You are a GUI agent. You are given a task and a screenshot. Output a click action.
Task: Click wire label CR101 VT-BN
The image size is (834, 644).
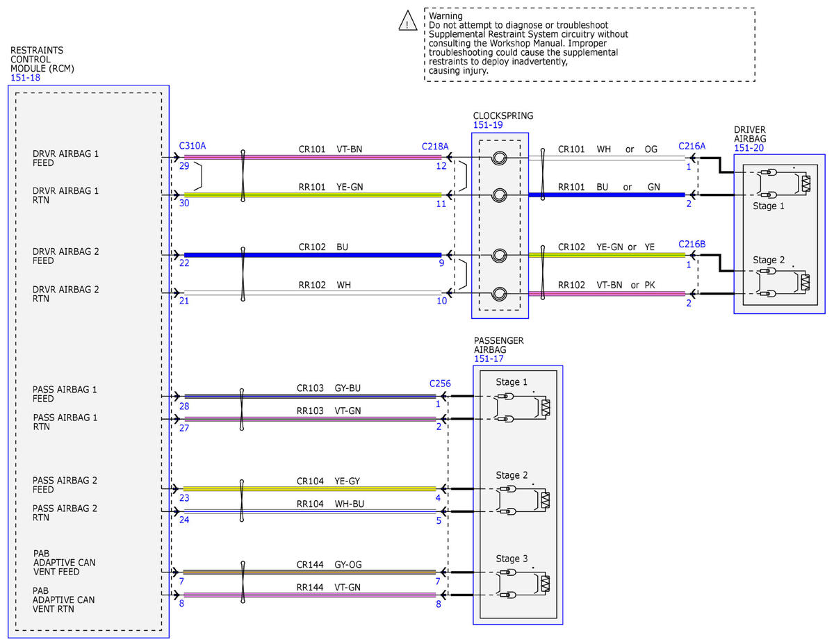[329, 149]
